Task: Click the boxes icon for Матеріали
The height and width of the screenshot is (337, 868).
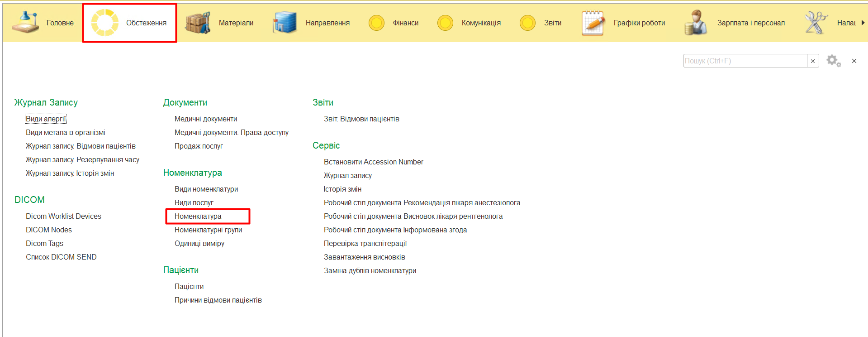Action: coord(198,23)
